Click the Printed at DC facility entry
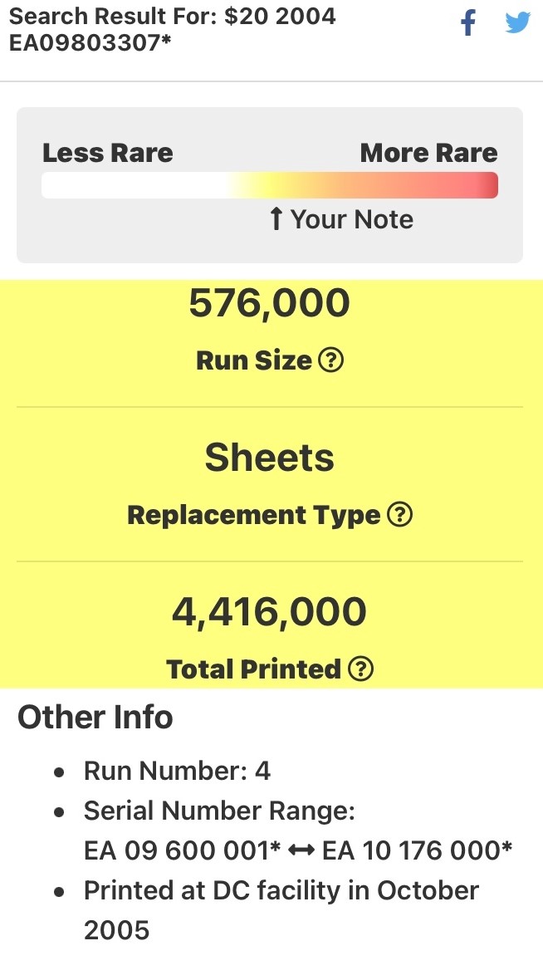This screenshot has width=543, height=980. (x=281, y=910)
